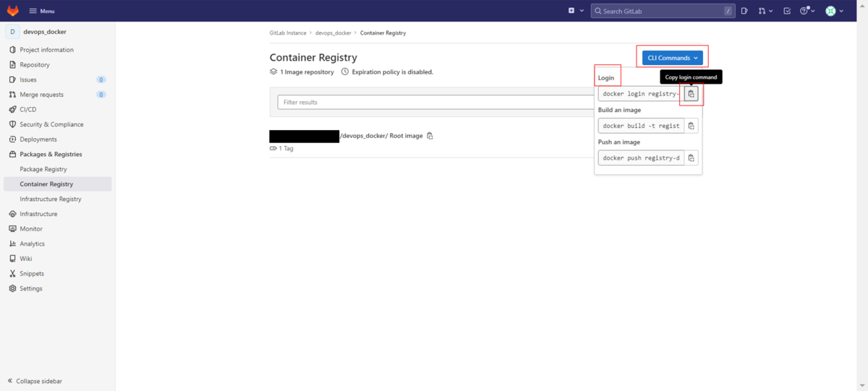868x391 pixels.
Task: Click the docker build command field
Action: (641, 126)
